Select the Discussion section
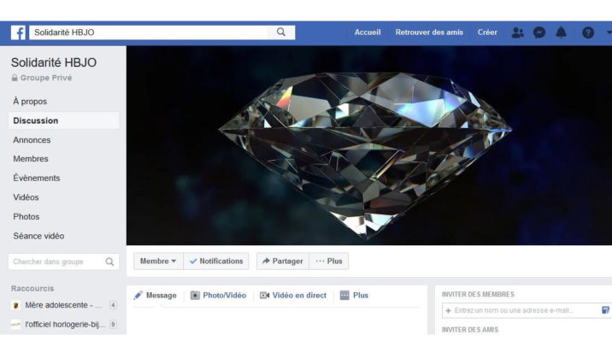This screenshot has height=364, width=612. click(x=63, y=120)
